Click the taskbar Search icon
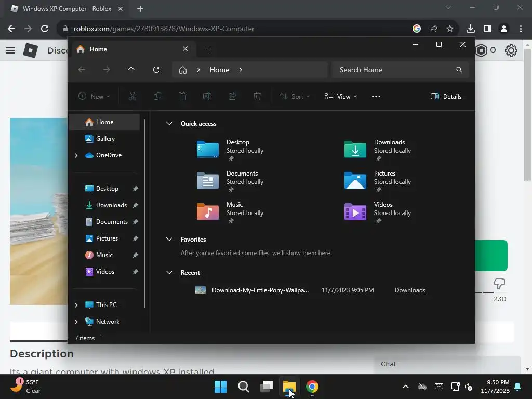The width and height of the screenshot is (532, 399). point(244,387)
